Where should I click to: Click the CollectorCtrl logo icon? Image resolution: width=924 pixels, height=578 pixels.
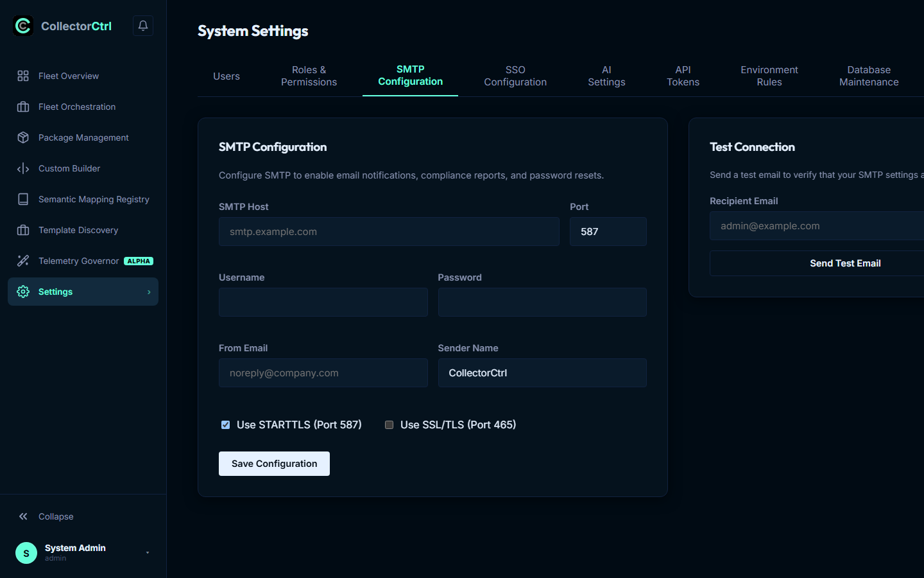(x=23, y=26)
